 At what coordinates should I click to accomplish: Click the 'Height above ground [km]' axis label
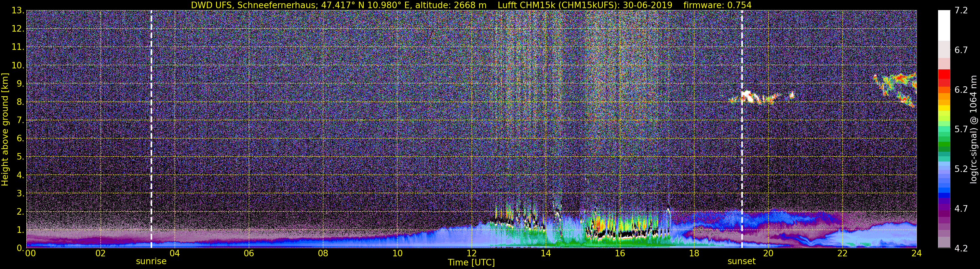pyautogui.click(x=5, y=129)
